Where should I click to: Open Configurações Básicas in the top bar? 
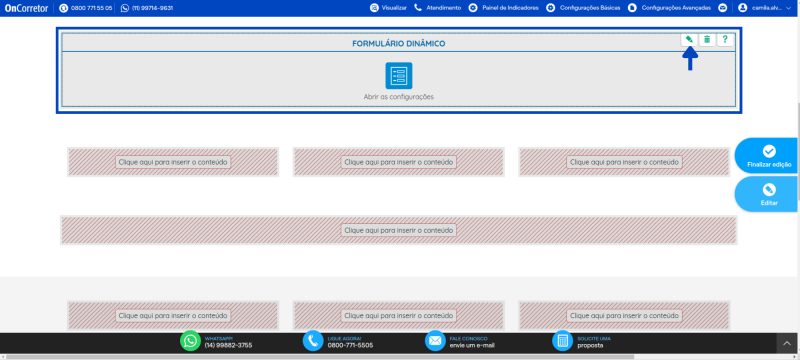tap(583, 8)
